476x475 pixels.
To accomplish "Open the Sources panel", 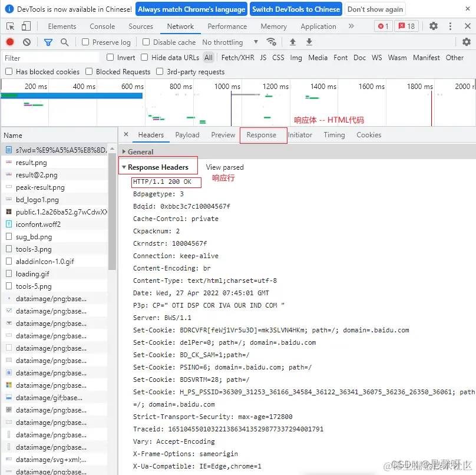I will click(x=141, y=27).
